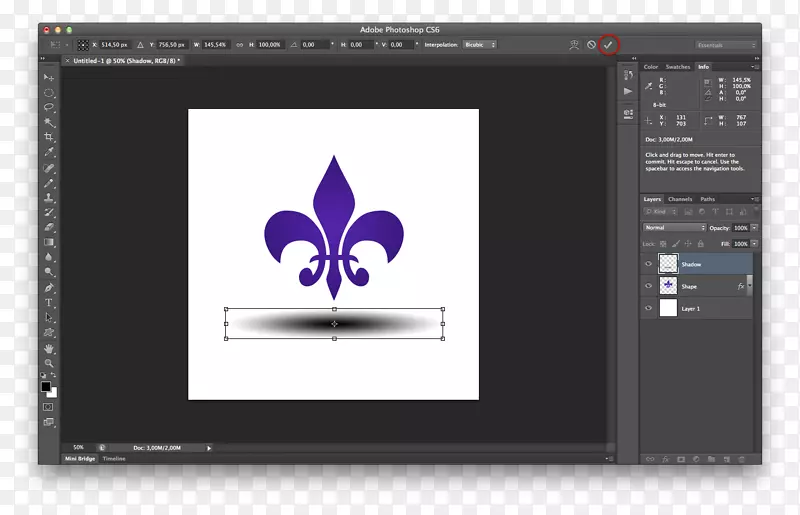Image resolution: width=800 pixels, height=515 pixels.
Task: Open the Timeline tab at bottom
Action: [x=114, y=458]
